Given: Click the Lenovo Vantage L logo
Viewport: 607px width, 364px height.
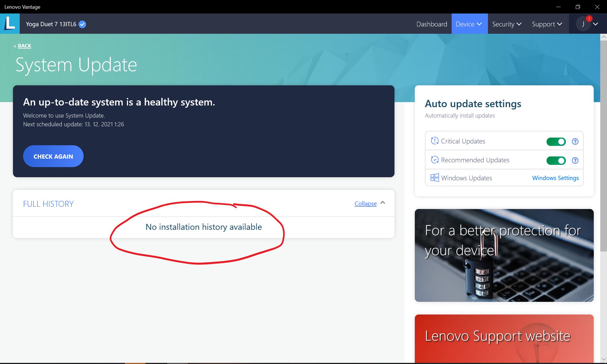Looking at the screenshot, I should click(10, 24).
